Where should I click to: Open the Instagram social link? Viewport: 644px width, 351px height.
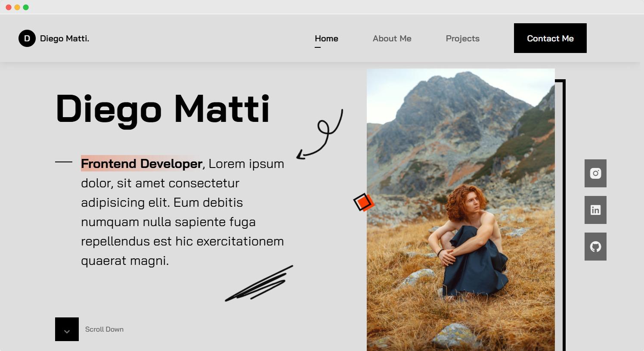click(595, 173)
